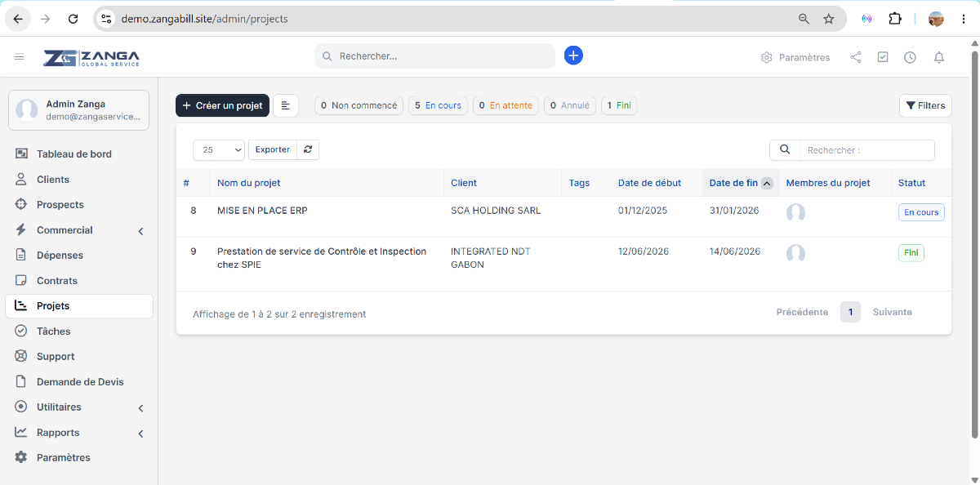Click the Suivante pagination button
The image size is (980, 485).
tap(892, 312)
